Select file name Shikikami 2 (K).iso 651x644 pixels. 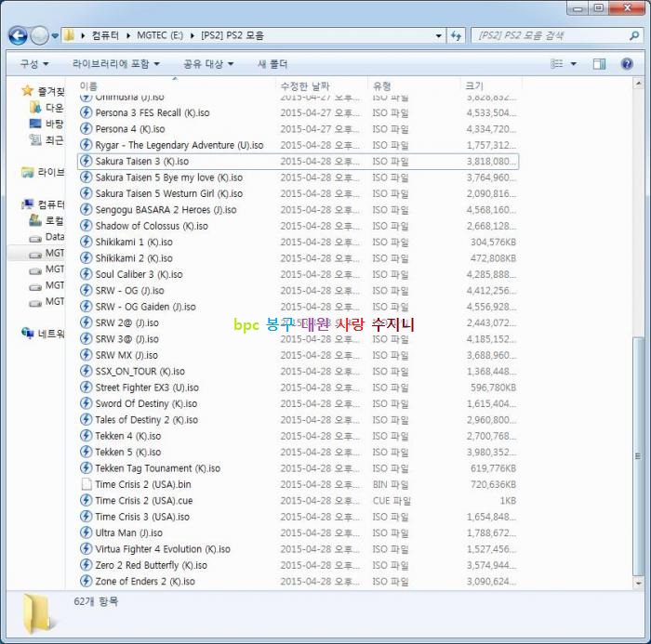click(134, 258)
